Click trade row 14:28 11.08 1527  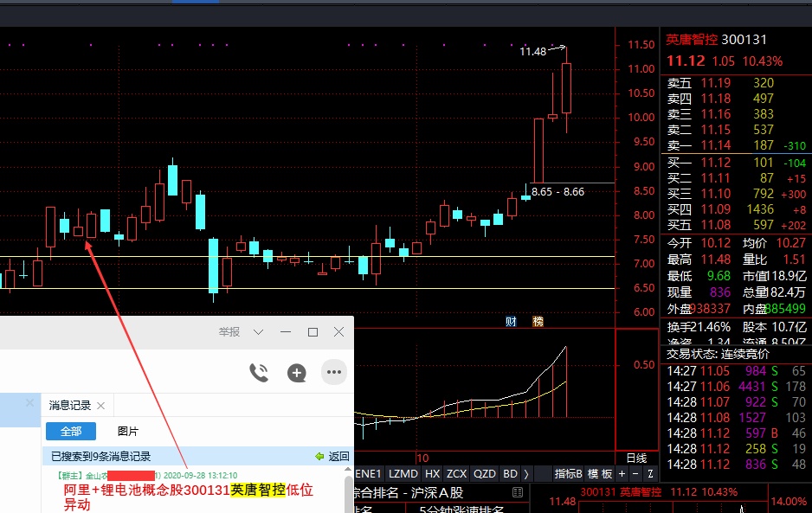click(x=737, y=418)
